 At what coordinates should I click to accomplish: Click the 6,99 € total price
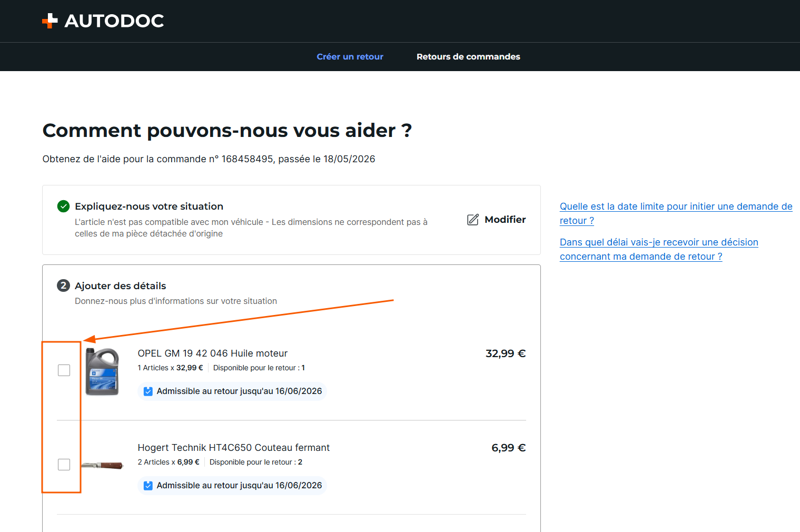[509, 448]
